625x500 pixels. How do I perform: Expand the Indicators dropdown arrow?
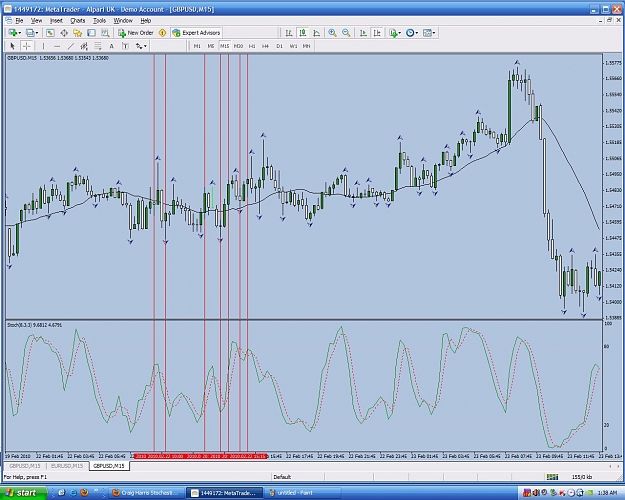[x=400, y=33]
